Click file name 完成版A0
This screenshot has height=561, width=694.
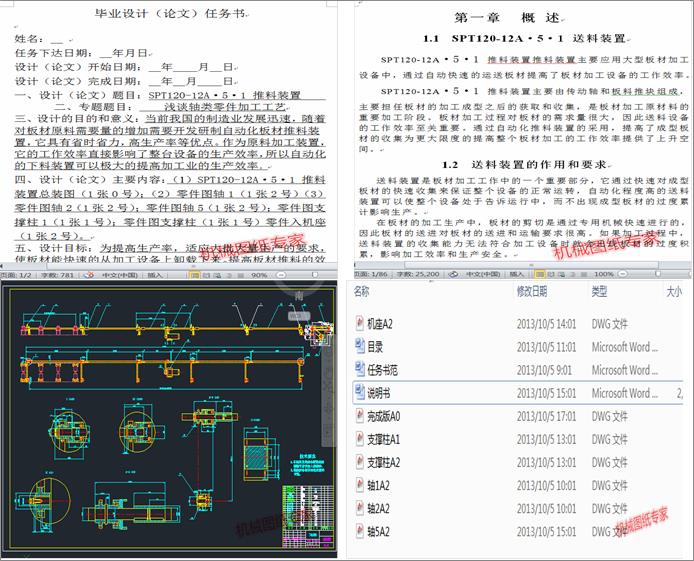(383, 416)
